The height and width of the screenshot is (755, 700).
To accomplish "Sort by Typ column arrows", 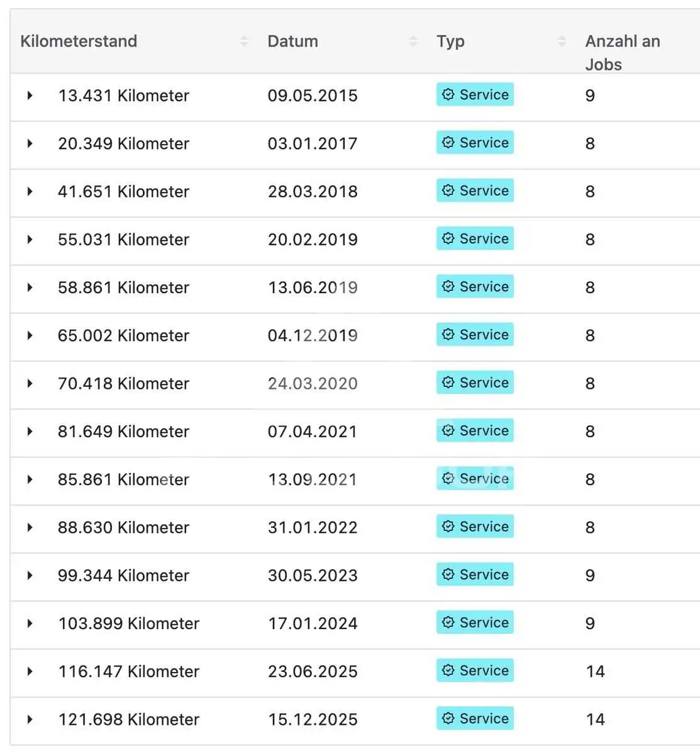I will pos(562,42).
